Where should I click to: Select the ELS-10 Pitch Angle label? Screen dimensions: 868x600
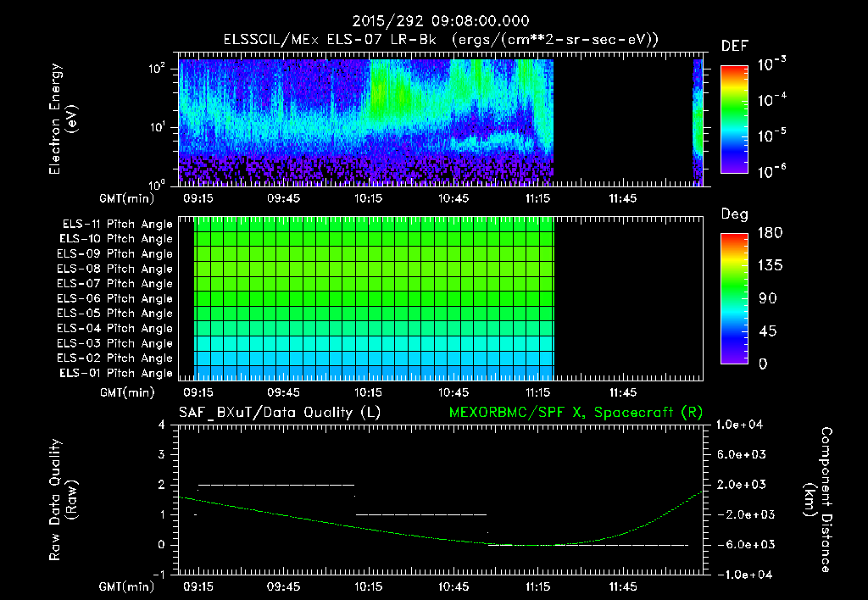pyautogui.click(x=116, y=239)
